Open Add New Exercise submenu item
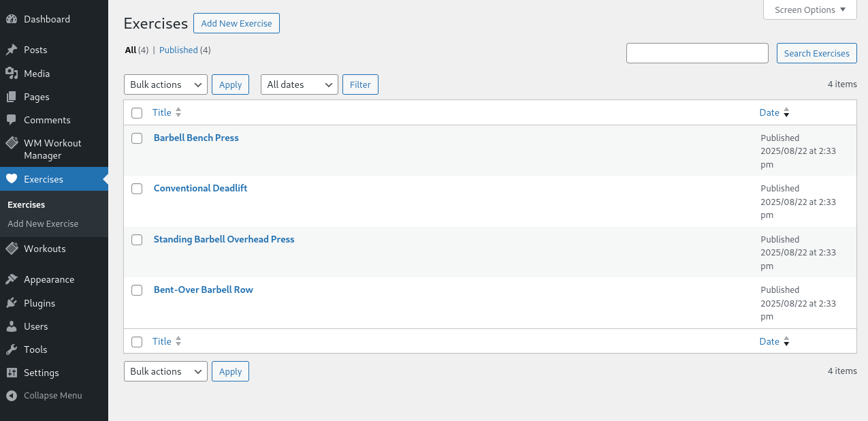This screenshot has height=421, width=868. (x=43, y=223)
